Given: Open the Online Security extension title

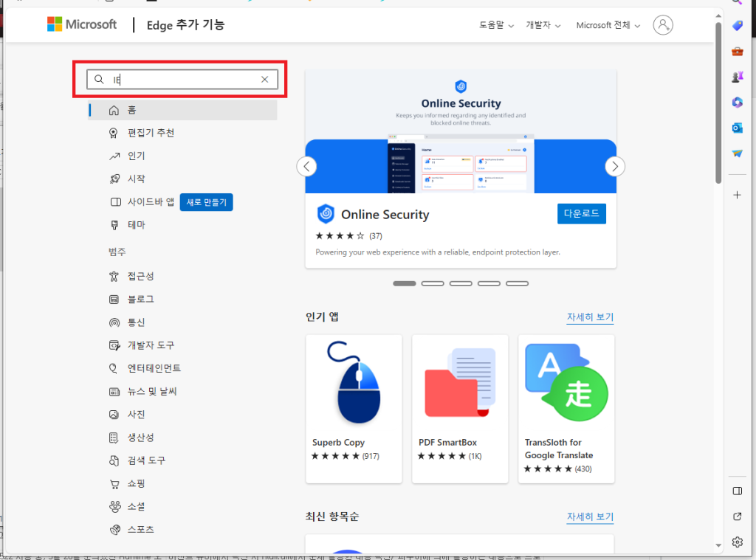Looking at the screenshot, I should [385, 215].
